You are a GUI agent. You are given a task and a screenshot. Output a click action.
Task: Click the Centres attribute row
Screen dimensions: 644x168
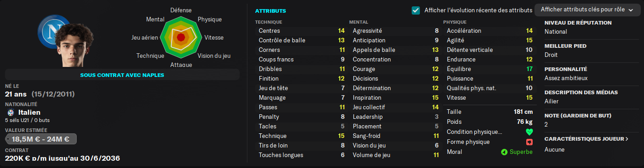click(301, 31)
